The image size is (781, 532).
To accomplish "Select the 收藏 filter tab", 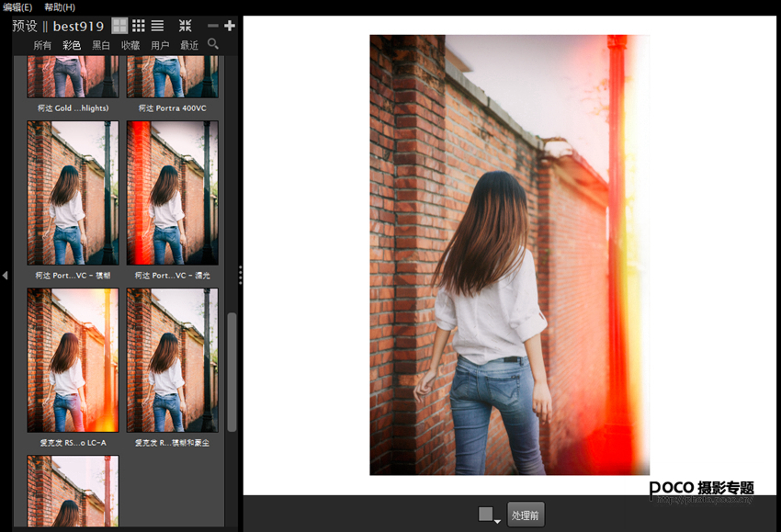I will (x=130, y=45).
